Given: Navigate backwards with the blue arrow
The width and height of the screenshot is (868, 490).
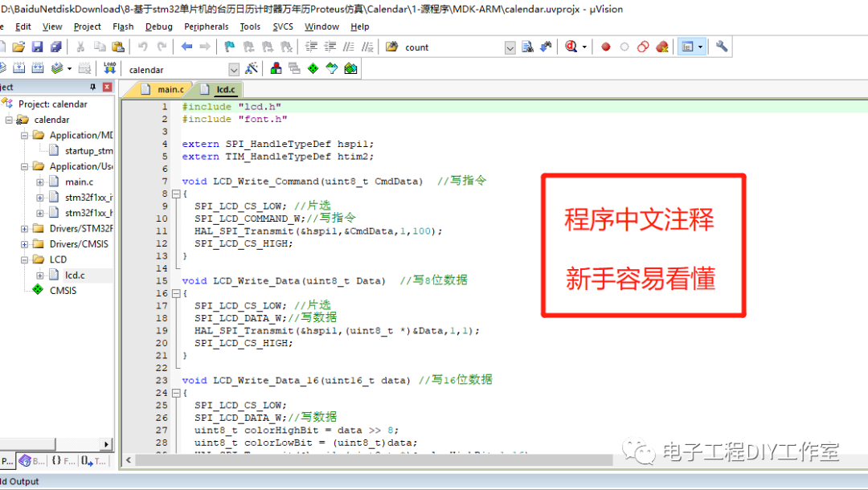Looking at the screenshot, I should coord(186,47).
